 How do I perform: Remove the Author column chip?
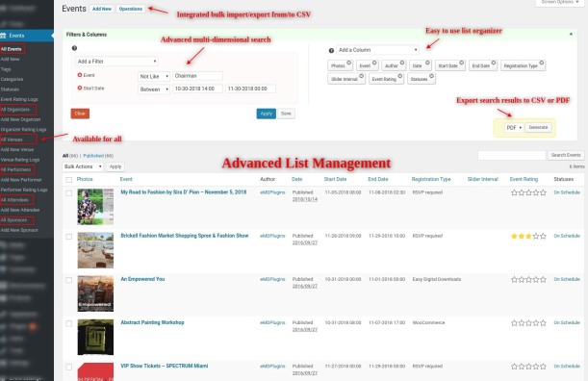(402, 63)
